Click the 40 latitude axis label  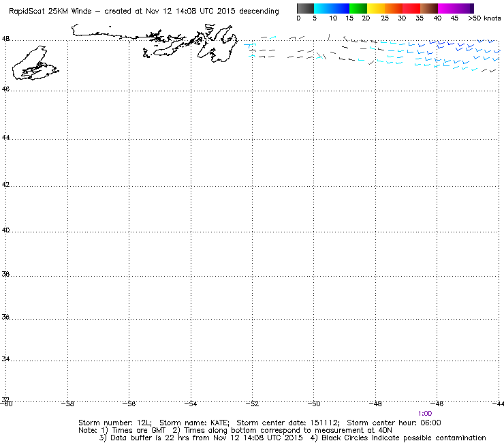[x=5, y=230]
